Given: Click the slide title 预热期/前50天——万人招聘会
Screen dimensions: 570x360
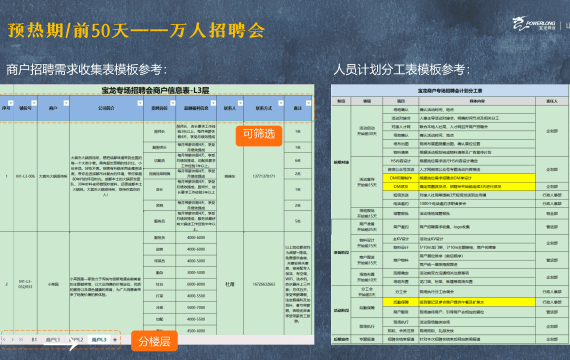Looking at the screenshot, I should pos(136,31).
